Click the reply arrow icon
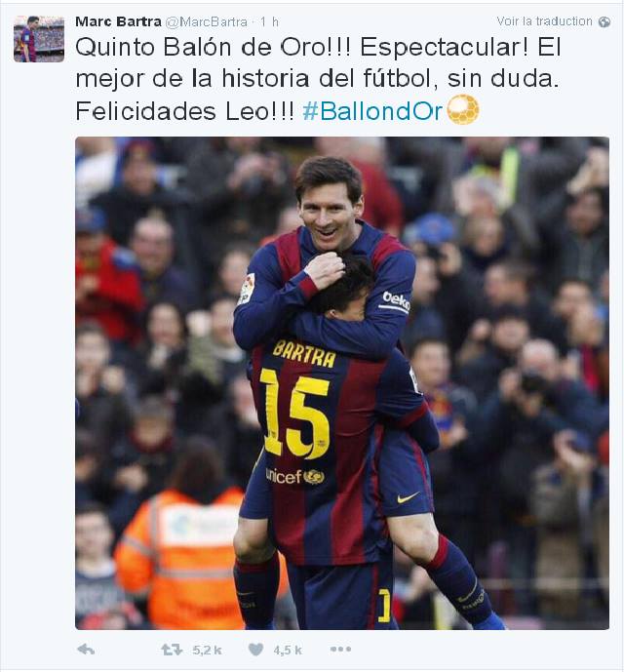Screen dimensions: 624x672 point(86,650)
